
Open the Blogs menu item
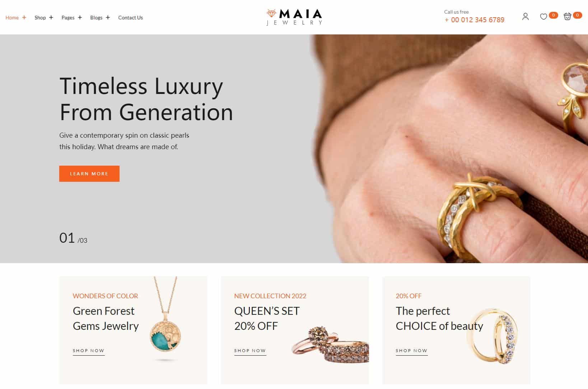pyautogui.click(x=96, y=18)
